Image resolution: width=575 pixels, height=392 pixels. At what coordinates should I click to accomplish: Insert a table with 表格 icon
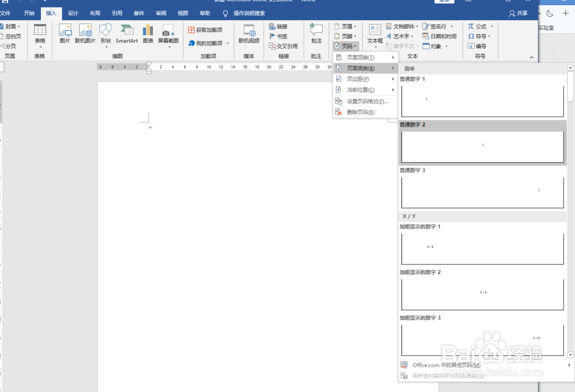tap(40, 36)
